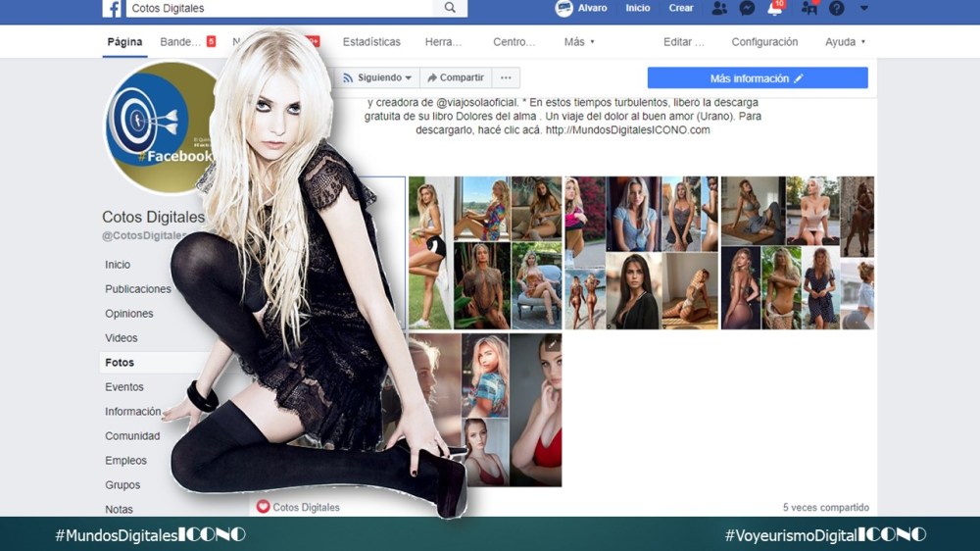Click the Más información button
Image resolution: width=980 pixels, height=551 pixels.
click(x=758, y=78)
